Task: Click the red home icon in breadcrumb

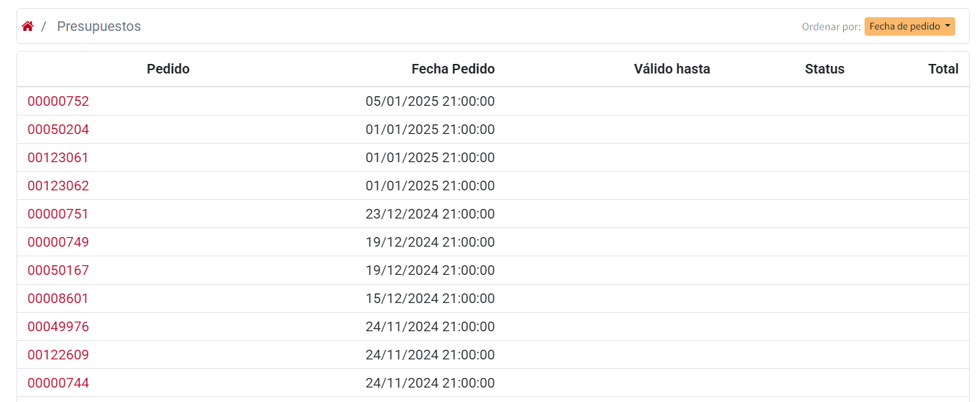Action: 27,26
